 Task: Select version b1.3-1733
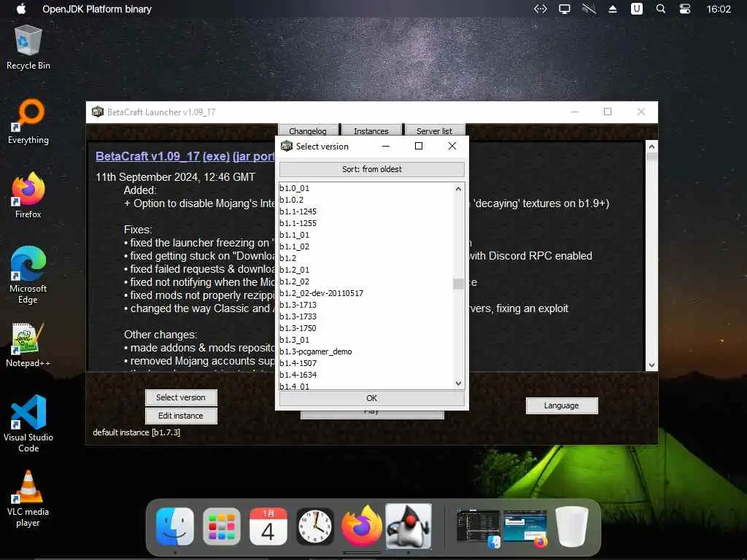point(366,316)
